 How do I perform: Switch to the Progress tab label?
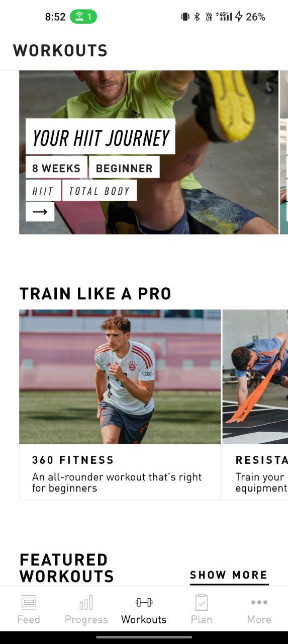[86, 619]
